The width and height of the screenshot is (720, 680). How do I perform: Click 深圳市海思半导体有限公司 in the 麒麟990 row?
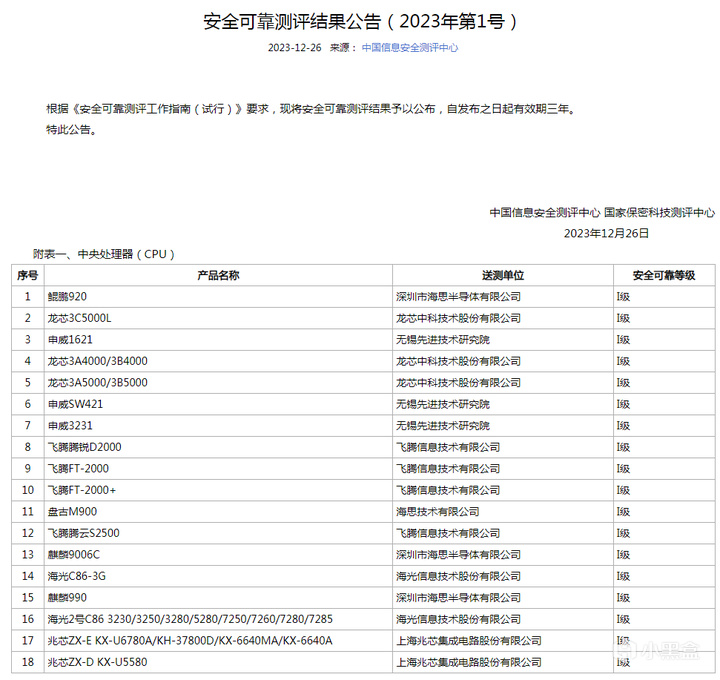(458, 598)
